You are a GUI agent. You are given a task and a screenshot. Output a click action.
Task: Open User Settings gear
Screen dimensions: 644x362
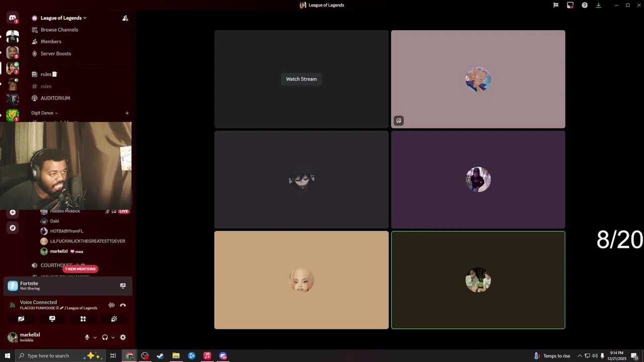(123, 337)
